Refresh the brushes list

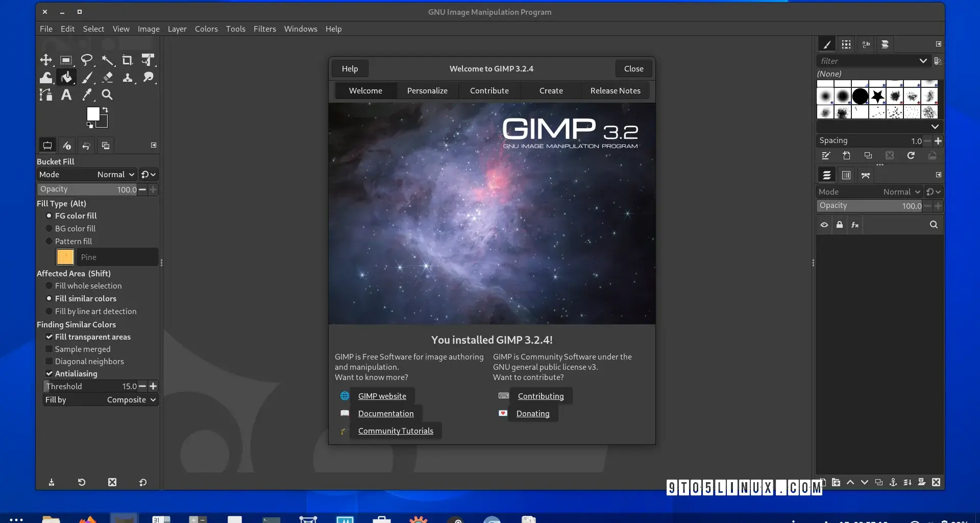click(x=911, y=156)
